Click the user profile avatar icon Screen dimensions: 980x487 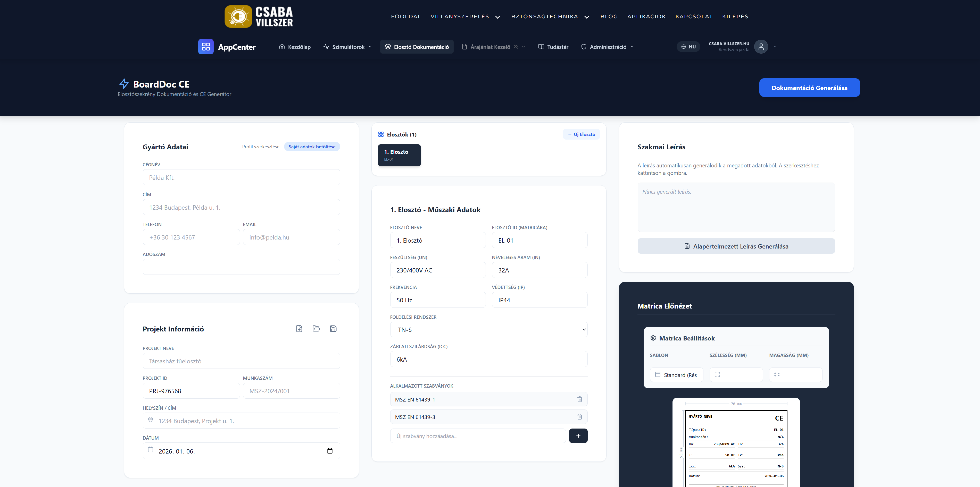point(761,47)
